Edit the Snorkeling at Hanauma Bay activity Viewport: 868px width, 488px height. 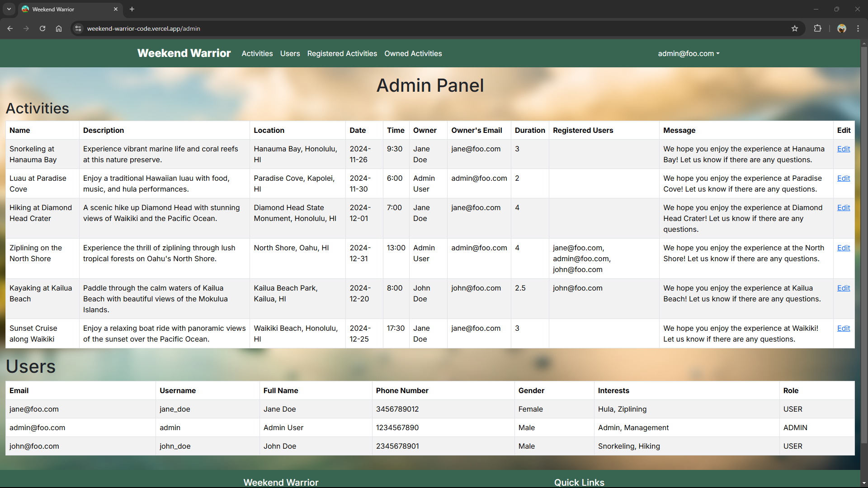pos(844,149)
